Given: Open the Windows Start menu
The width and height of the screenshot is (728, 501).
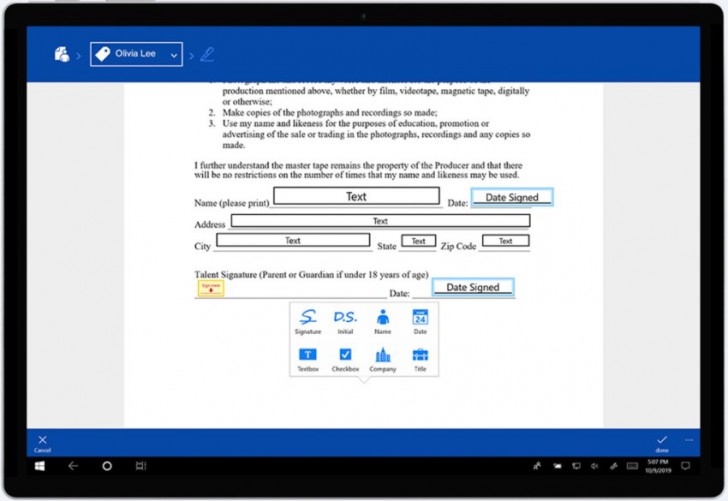Looking at the screenshot, I should pyautogui.click(x=40, y=466).
